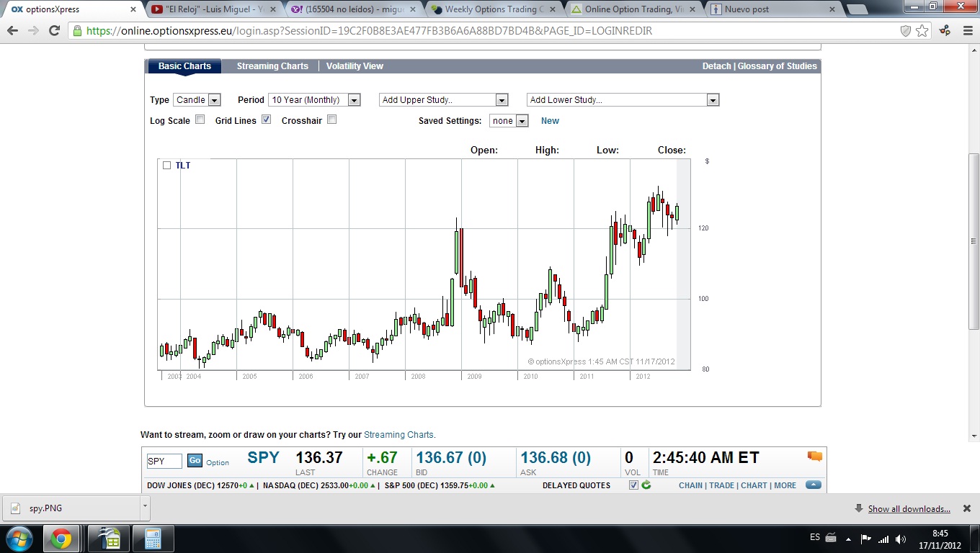This screenshot has height=553, width=980.
Task: Switch to the Basic Charts tab
Action: tap(184, 66)
